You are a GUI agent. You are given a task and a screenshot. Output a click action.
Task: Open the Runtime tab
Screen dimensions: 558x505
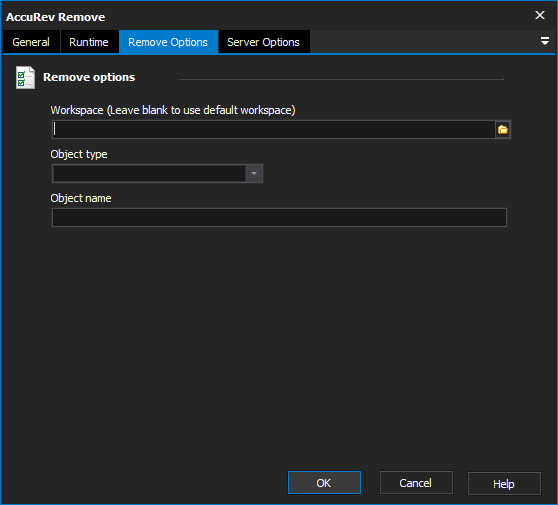pyautogui.click(x=89, y=42)
